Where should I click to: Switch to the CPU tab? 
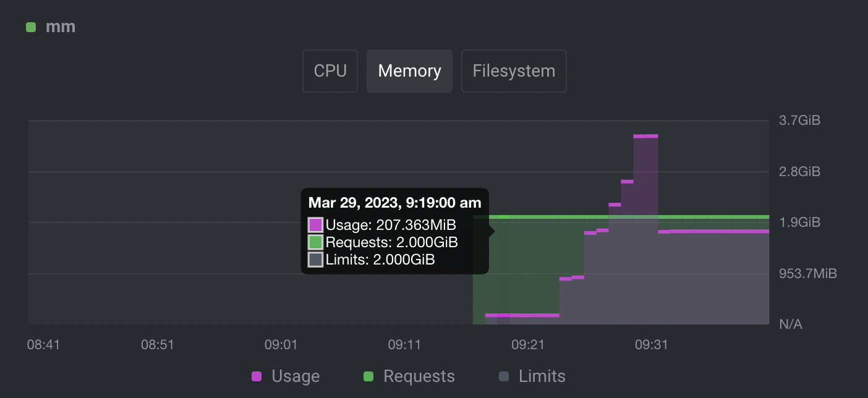[330, 71]
